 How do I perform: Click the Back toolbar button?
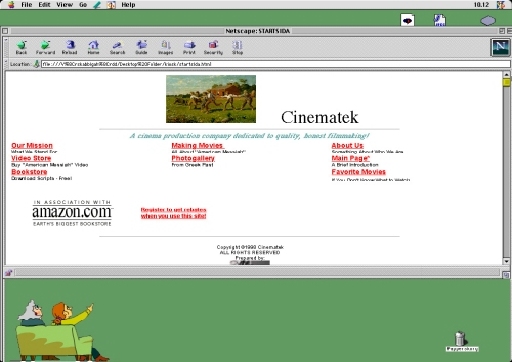[x=22, y=47]
